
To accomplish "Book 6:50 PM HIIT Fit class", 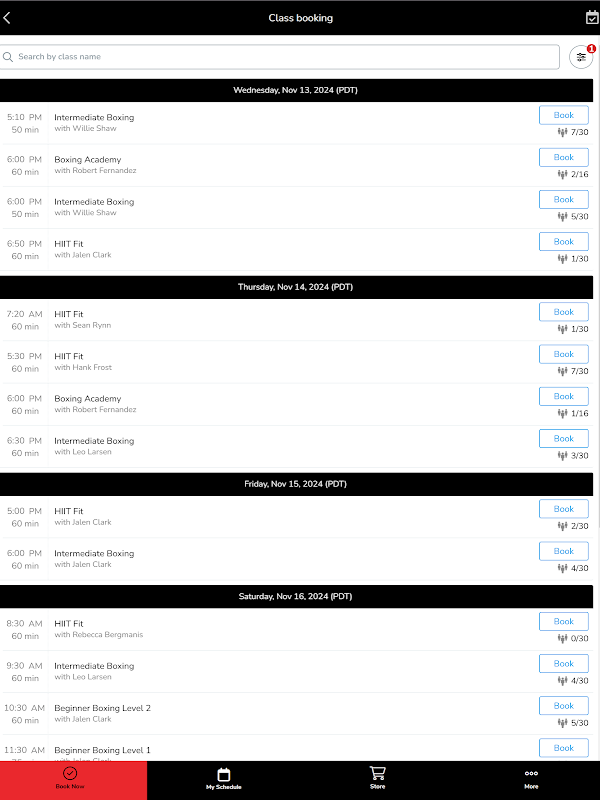I will point(564,241).
